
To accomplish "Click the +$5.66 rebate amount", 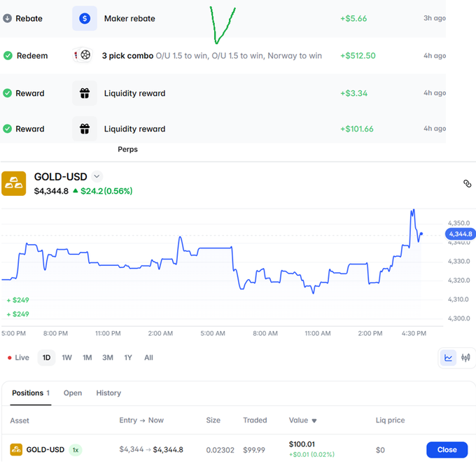I will pyautogui.click(x=353, y=18).
